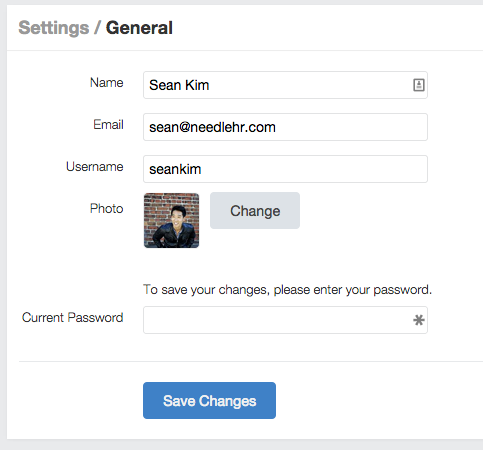The image size is (483, 450).
Task: Focus the Username field showing seankim
Action: point(285,169)
